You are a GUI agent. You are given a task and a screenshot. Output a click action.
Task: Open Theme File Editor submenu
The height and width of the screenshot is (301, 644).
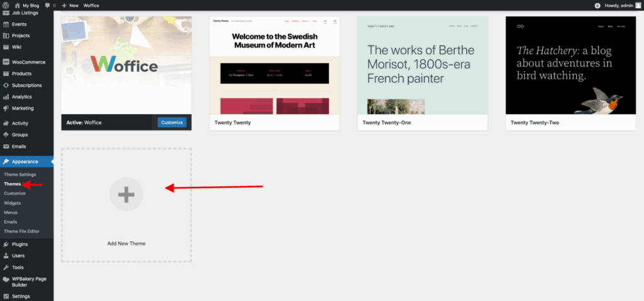click(x=22, y=231)
